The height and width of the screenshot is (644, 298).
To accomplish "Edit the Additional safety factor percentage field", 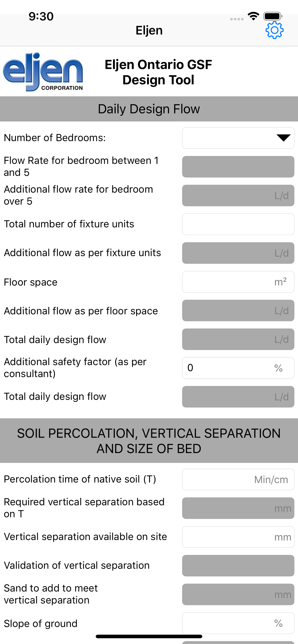I will (238, 368).
